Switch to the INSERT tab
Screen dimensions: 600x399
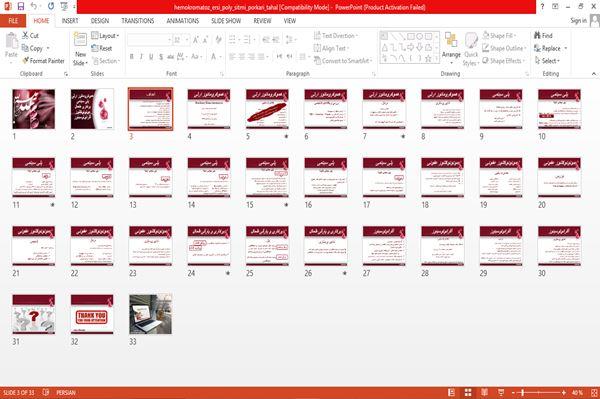tap(70, 21)
